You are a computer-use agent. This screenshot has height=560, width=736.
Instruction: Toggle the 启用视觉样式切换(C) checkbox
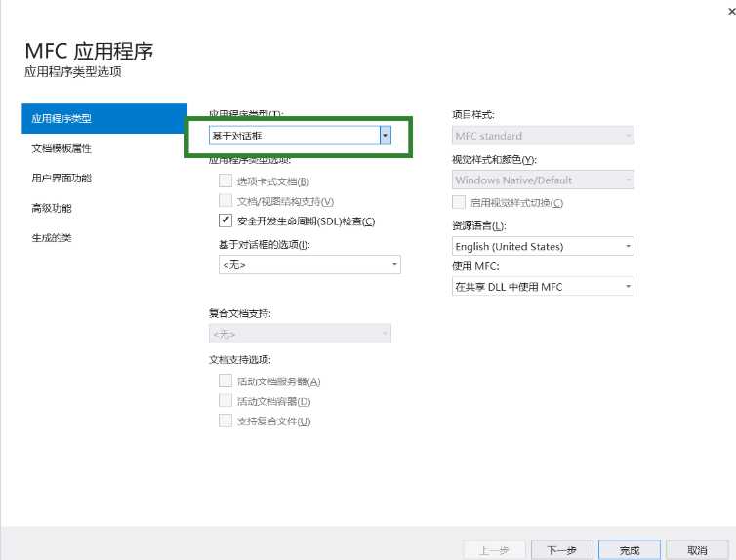[x=459, y=202]
